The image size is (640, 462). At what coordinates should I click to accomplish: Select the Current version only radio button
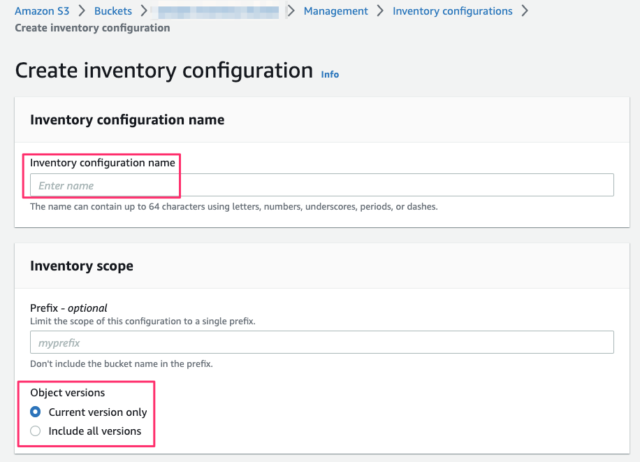[x=36, y=412]
